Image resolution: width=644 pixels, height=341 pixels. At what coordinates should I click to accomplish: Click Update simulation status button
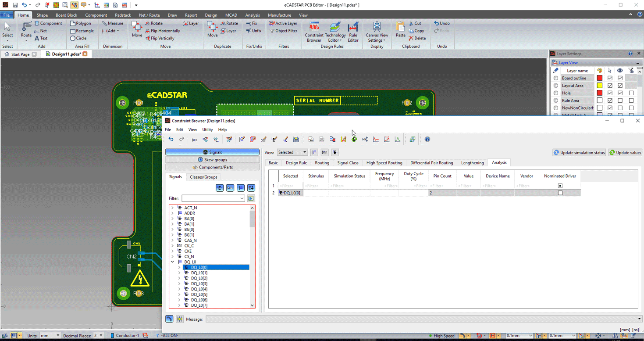[x=579, y=153]
